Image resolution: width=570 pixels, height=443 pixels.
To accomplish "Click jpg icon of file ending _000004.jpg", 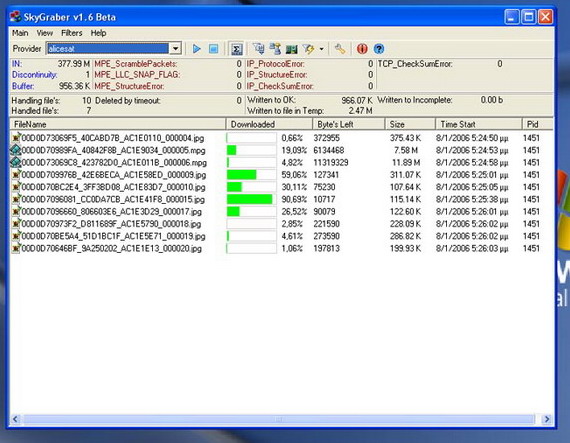I will [x=16, y=138].
